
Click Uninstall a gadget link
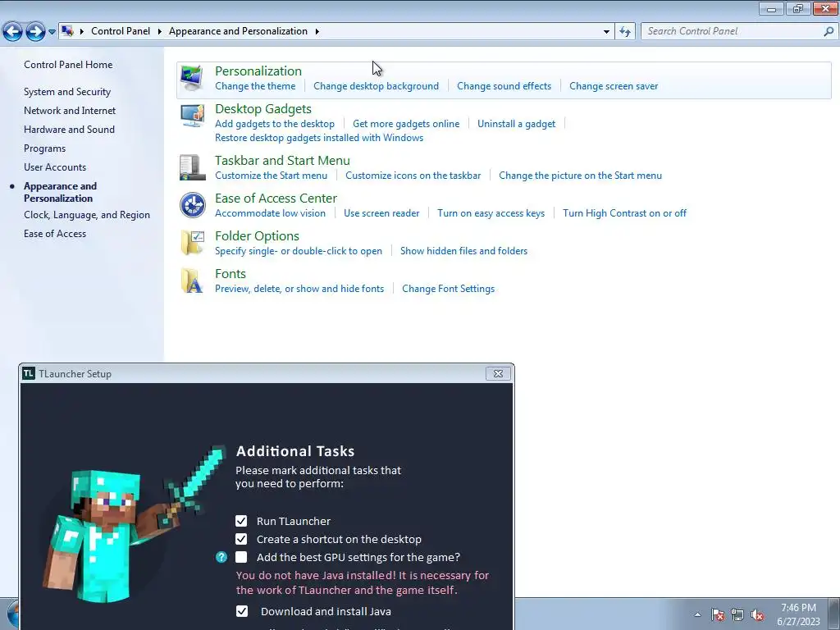point(517,124)
